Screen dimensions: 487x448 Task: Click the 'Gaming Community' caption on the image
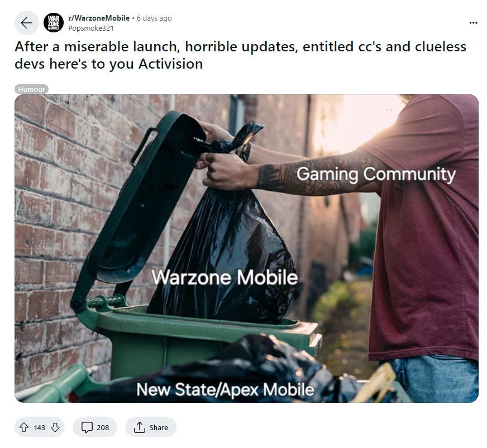[376, 174]
